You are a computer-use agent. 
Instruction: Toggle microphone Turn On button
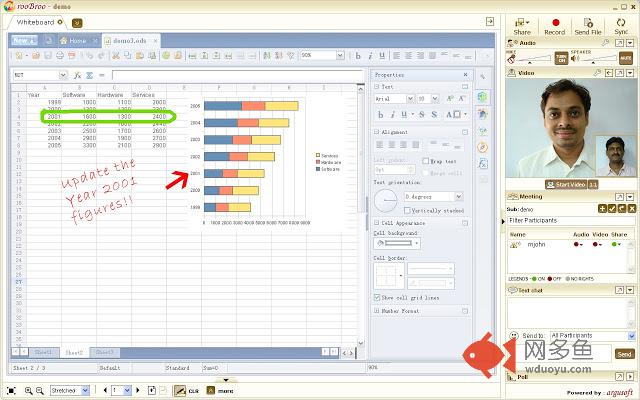pos(561,58)
